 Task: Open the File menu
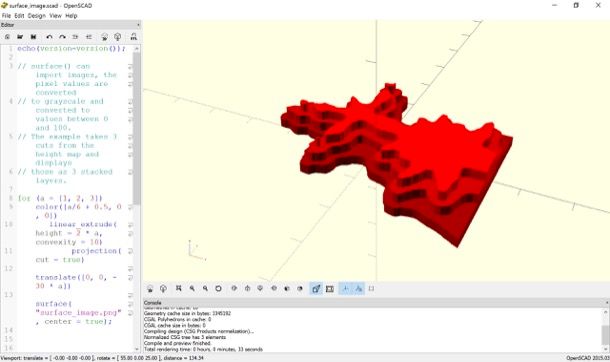coord(6,16)
